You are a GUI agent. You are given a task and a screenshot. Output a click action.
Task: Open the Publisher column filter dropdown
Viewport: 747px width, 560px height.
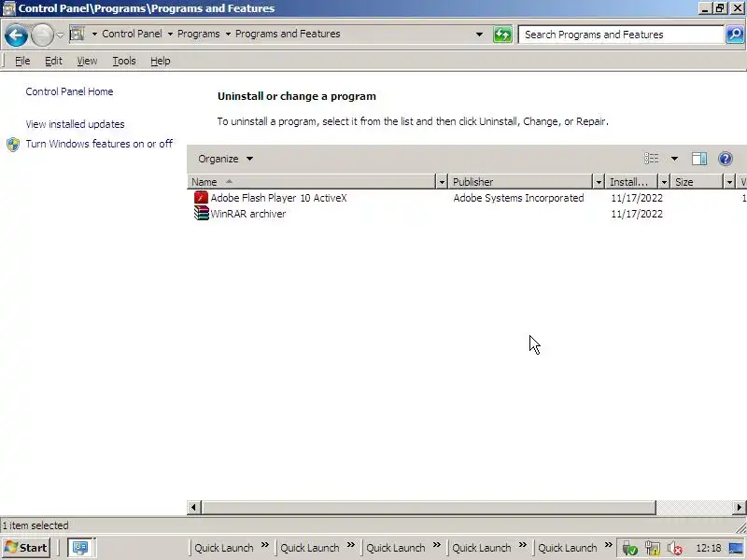599,182
